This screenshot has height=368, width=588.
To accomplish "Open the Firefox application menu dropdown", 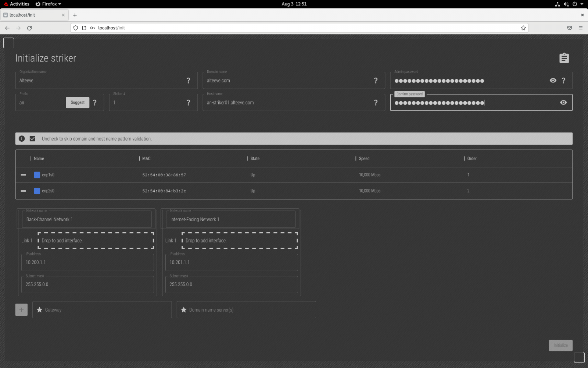I will [x=49, y=4].
